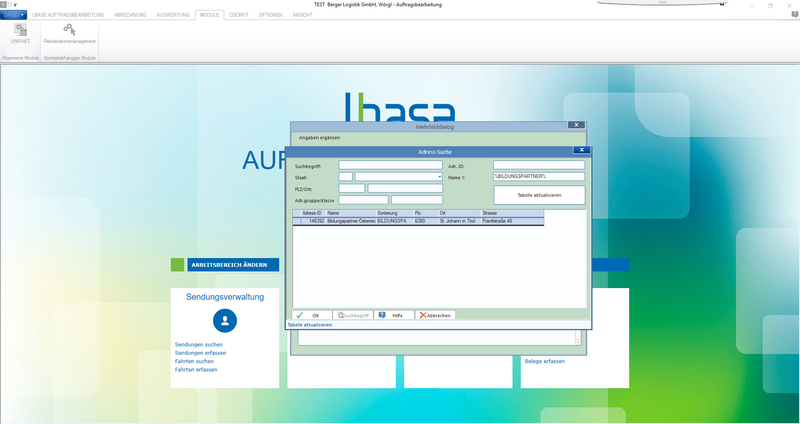This screenshot has height=424, width=800.
Task: Click Tabelle aktualisieren button
Action: tap(539, 195)
